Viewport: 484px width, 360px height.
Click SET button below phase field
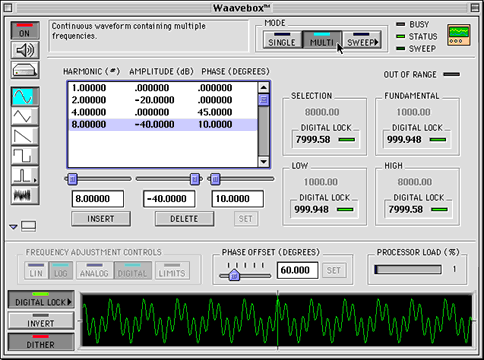coord(246,219)
